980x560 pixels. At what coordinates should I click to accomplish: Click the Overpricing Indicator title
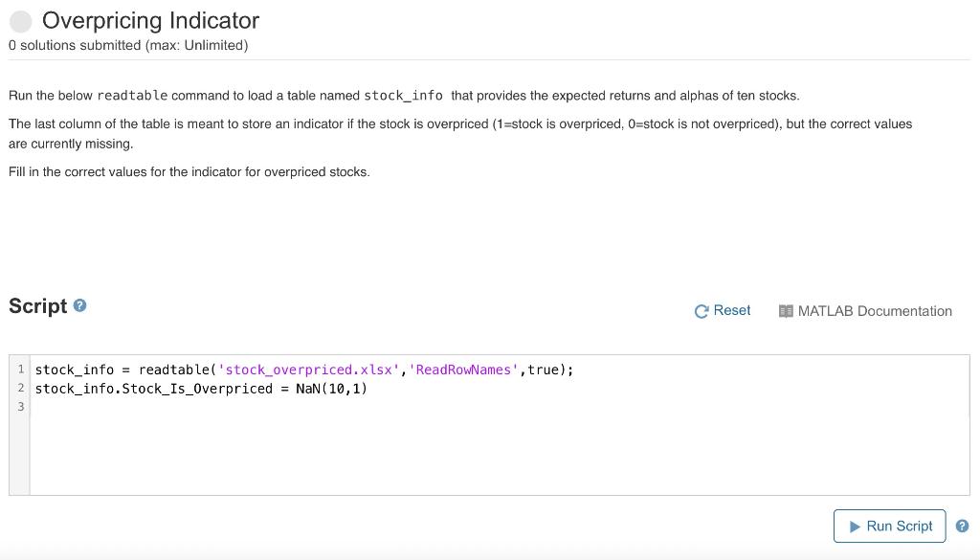click(150, 21)
